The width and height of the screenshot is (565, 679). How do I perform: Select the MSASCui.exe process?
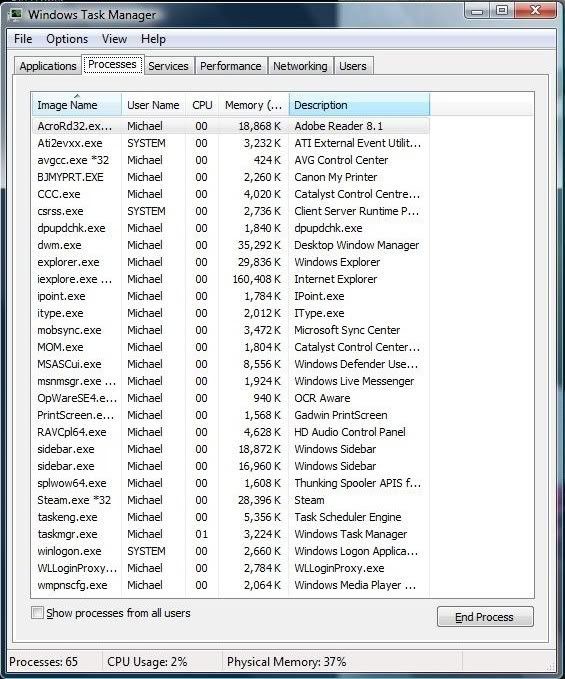pos(231,364)
